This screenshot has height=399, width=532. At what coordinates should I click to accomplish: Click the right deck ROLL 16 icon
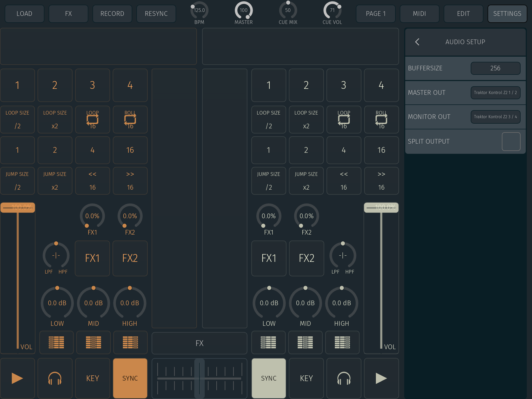tap(381, 119)
